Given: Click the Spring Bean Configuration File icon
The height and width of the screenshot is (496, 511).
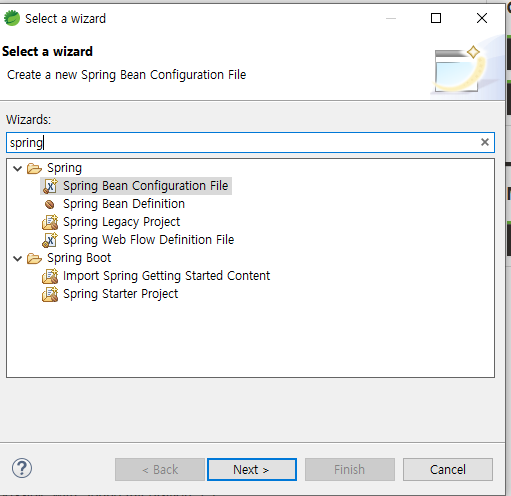Looking at the screenshot, I should [50, 186].
